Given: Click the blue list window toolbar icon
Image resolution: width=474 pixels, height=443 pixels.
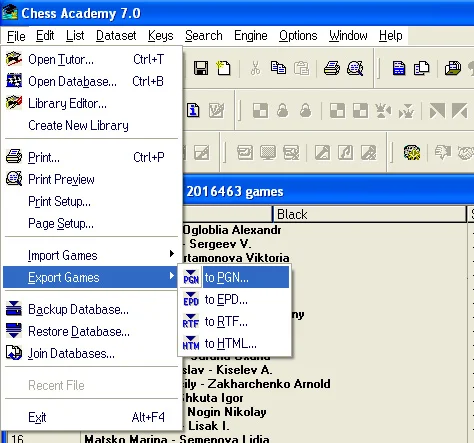Looking at the screenshot, I should (399, 68).
